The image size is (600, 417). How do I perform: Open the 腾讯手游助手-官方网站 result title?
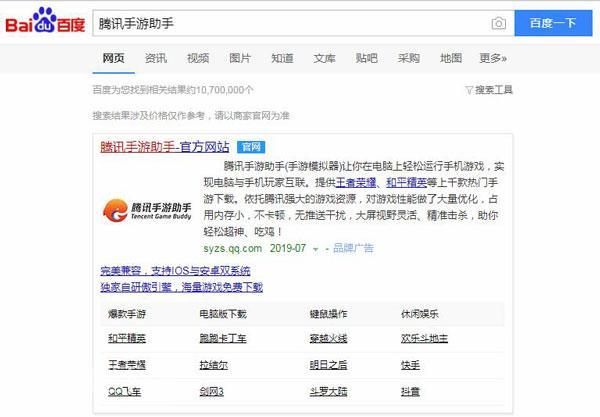[165, 147]
